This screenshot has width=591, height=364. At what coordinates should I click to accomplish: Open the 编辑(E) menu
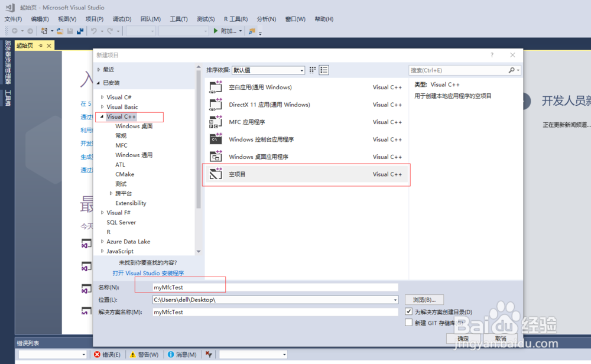(40, 19)
